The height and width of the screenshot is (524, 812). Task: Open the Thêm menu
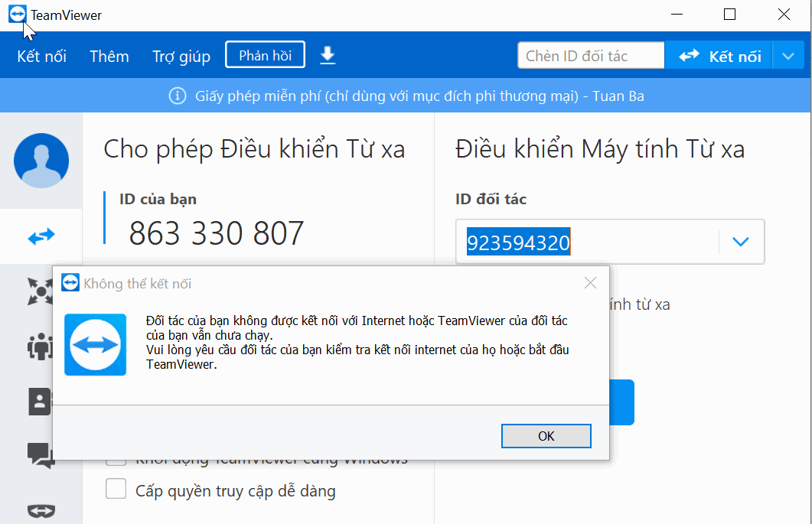pyautogui.click(x=109, y=56)
